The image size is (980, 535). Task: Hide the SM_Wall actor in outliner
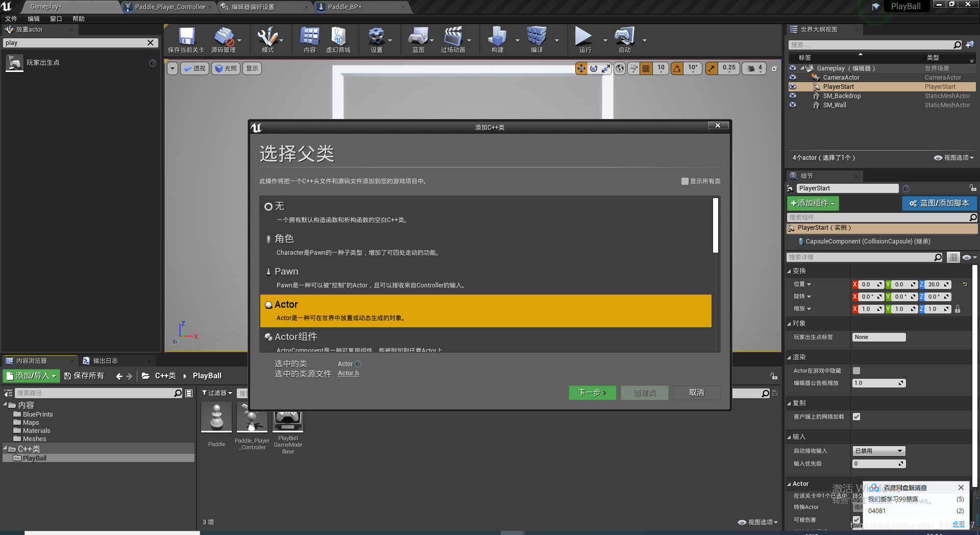[793, 105]
